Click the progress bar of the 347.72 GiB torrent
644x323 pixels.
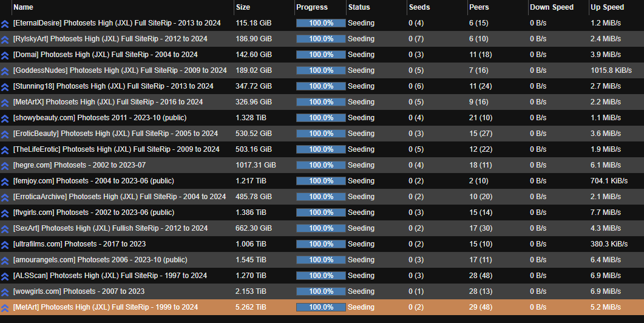coord(320,86)
